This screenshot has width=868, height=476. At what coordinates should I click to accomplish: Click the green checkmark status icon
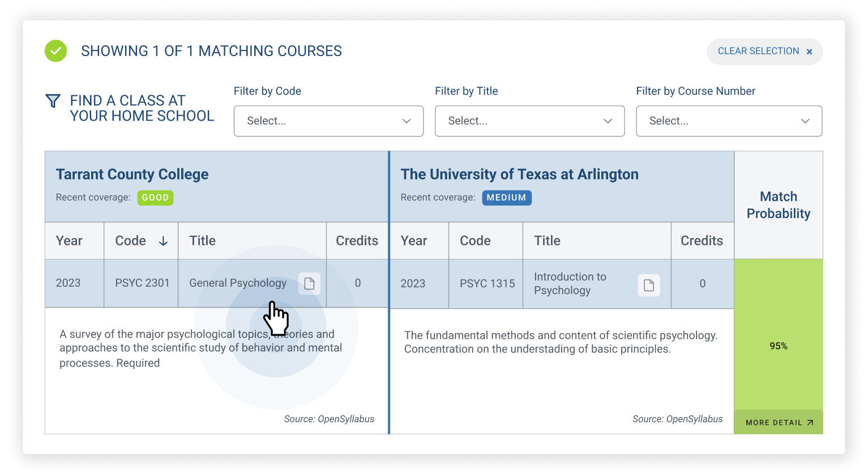(x=55, y=51)
